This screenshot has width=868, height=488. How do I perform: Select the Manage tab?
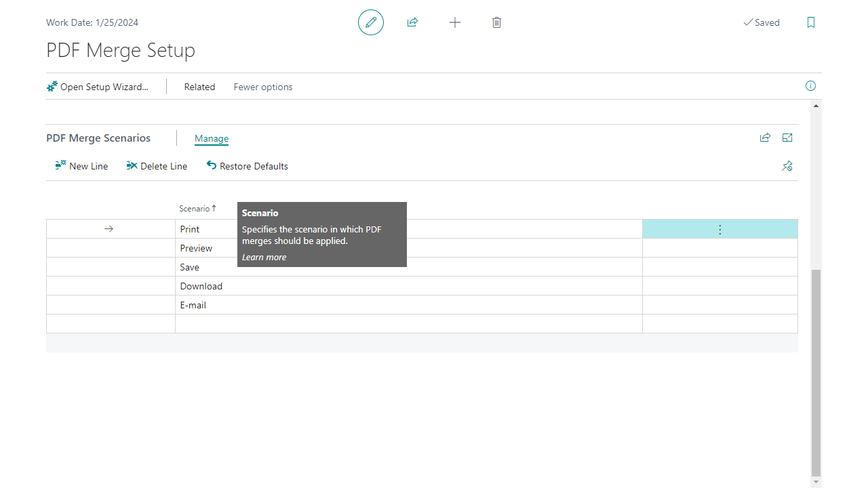(x=212, y=138)
